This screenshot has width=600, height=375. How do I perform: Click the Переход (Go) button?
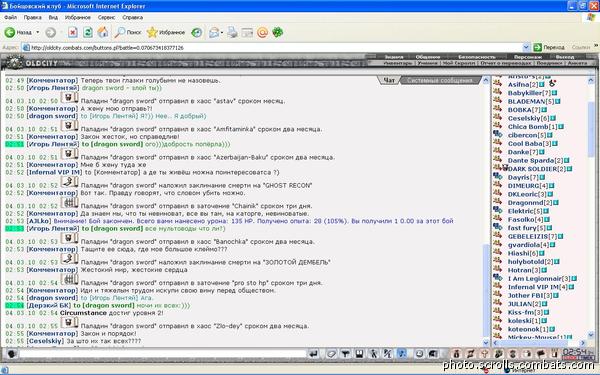click(x=549, y=47)
